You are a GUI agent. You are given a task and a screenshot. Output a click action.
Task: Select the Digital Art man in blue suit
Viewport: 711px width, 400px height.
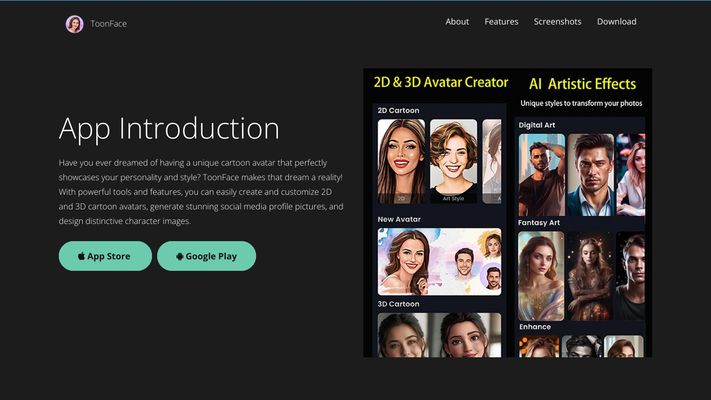click(591, 175)
